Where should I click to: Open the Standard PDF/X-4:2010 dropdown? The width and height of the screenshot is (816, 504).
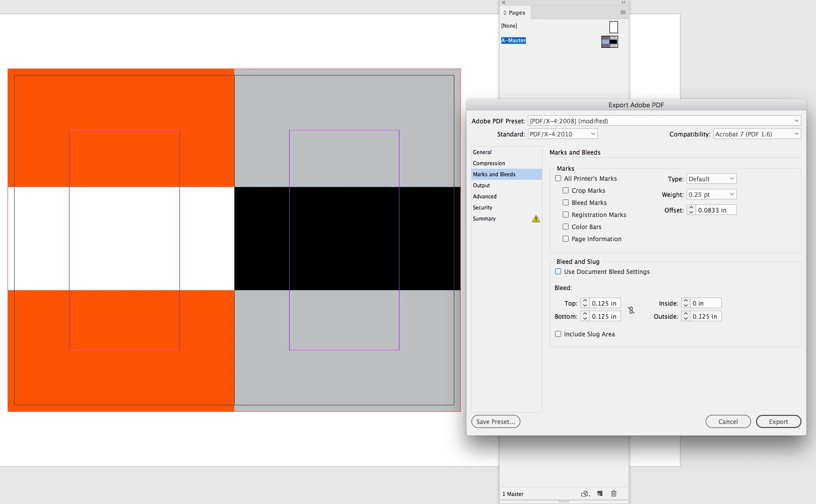[563, 134]
